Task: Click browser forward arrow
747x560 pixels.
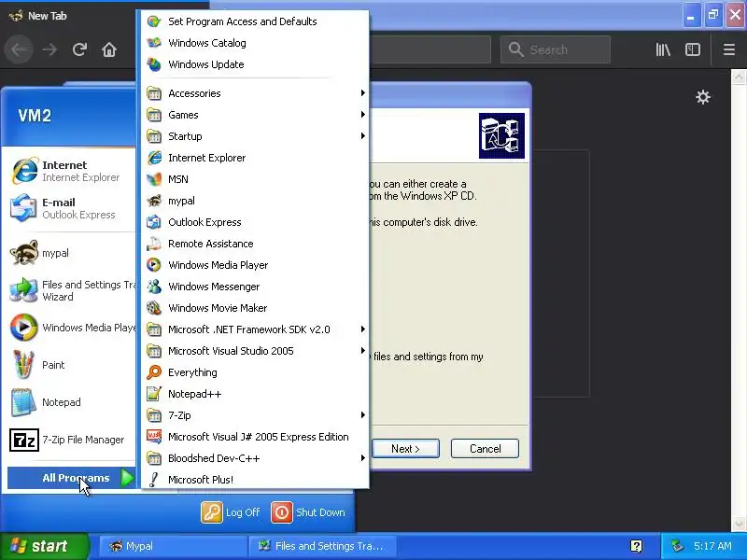Action: pos(49,49)
